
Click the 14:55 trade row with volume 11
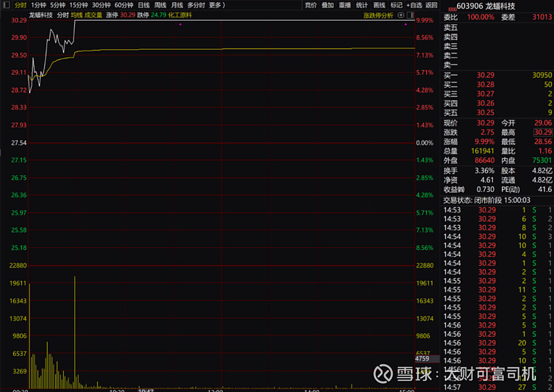497,290
